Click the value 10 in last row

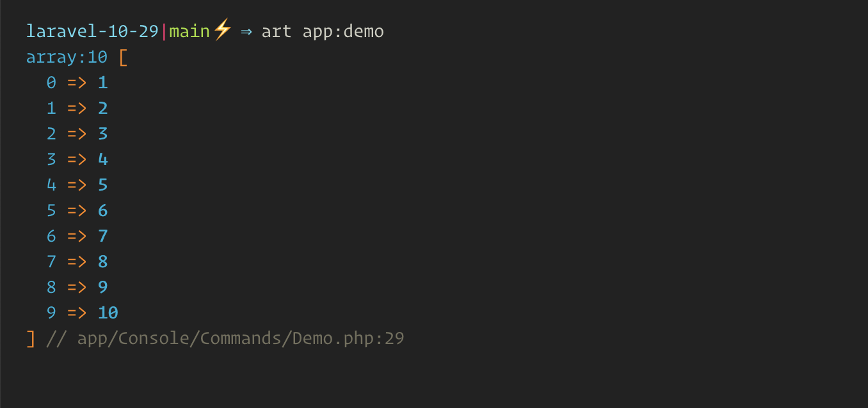click(108, 313)
